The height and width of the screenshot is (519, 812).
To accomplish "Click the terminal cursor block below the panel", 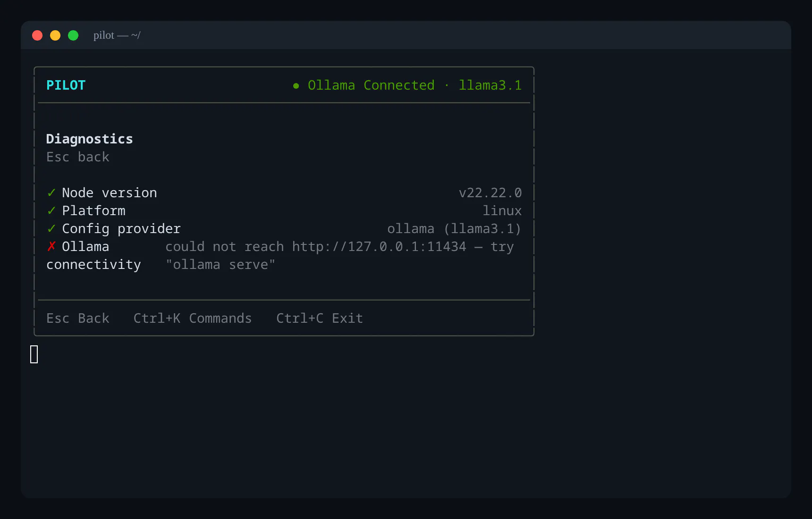I will click(x=34, y=354).
